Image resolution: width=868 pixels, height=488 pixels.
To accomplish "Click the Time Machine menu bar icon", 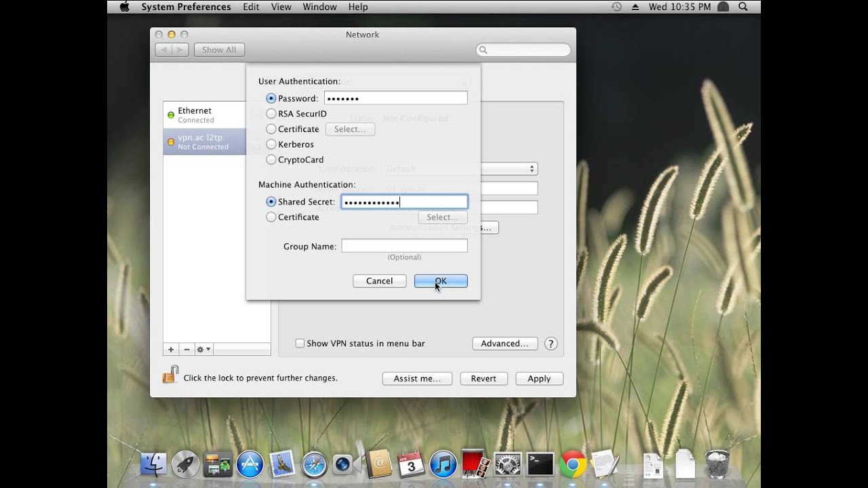I will [x=616, y=7].
